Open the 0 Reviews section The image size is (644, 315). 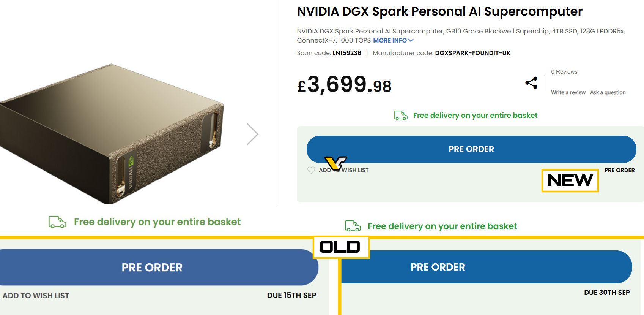564,72
